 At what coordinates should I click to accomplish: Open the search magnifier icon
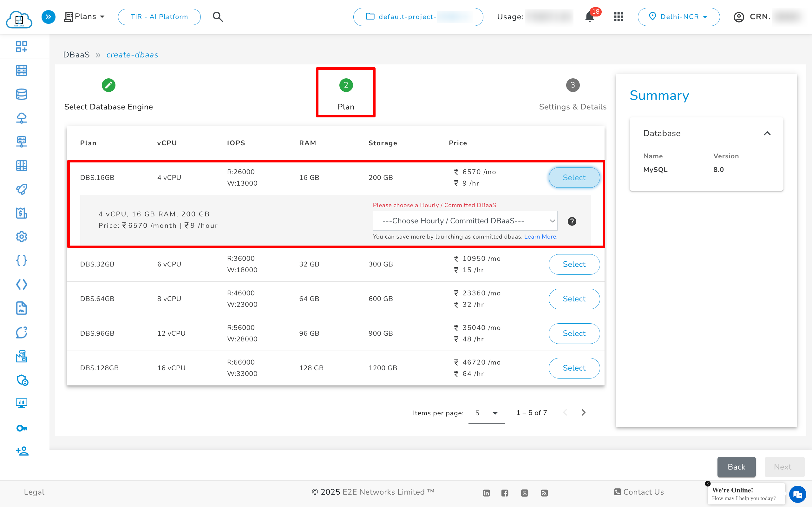pos(218,17)
